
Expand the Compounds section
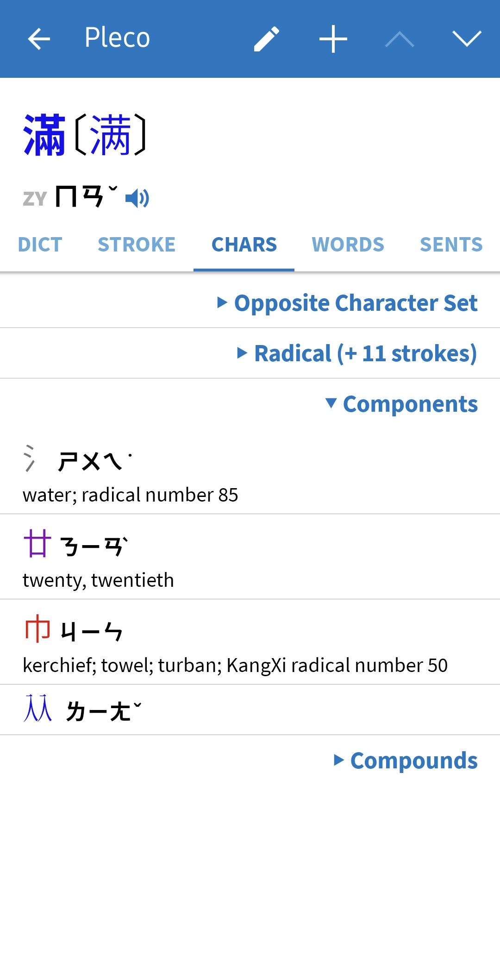(406, 760)
